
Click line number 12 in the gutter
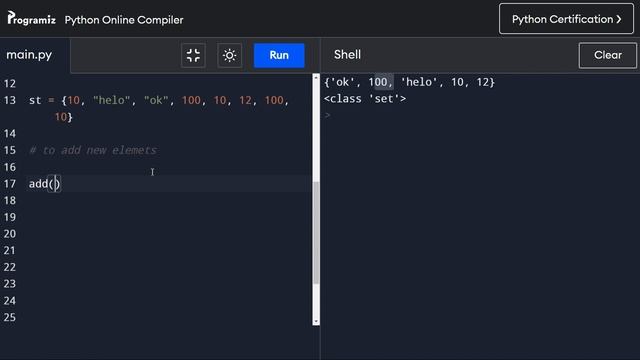pos(10,84)
